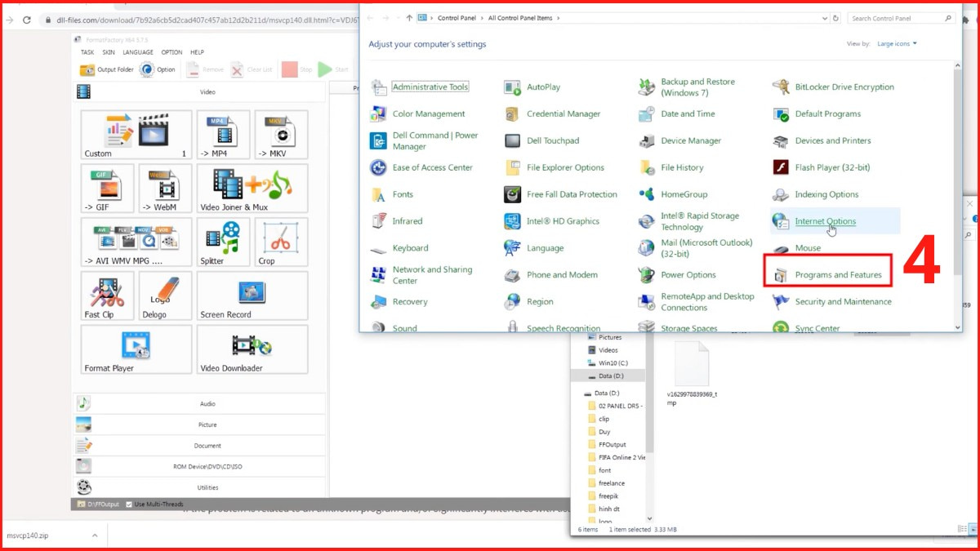Image resolution: width=980 pixels, height=551 pixels.
Task: Open msvcp140.zip download options arrow
Action: pos(95,535)
